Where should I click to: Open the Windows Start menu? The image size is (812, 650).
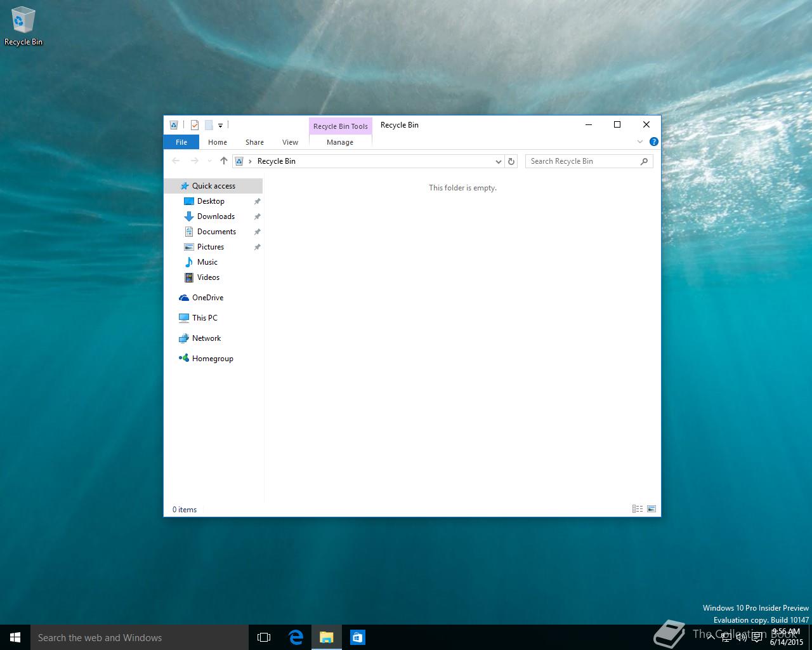tap(15, 637)
